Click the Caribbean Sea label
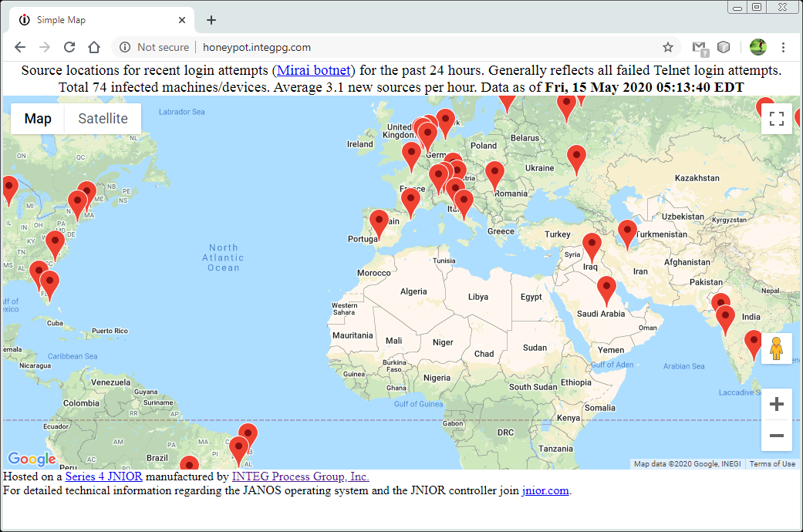The width and height of the screenshot is (803, 532). [x=73, y=356]
